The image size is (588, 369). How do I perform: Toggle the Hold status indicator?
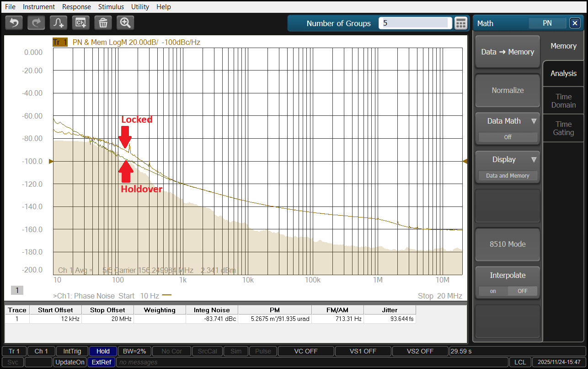coord(103,351)
